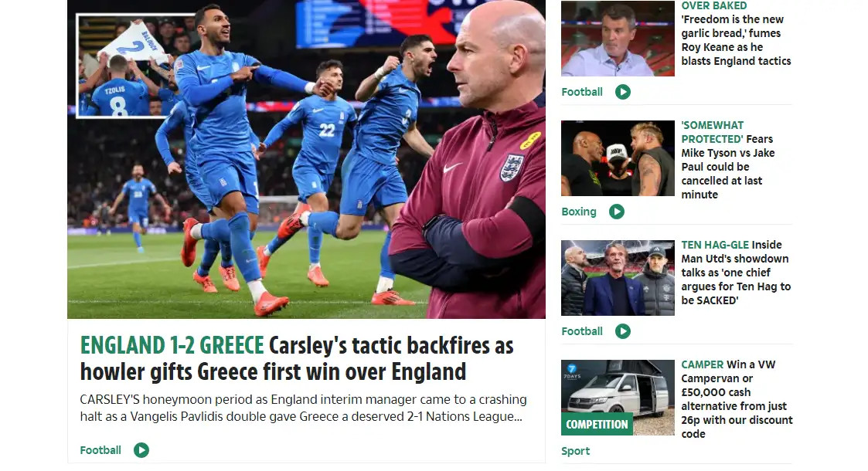The height and width of the screenshot is (471, 868).
Task: Open the Man Utd chiefs thumbnail
Action: tap(618, 277)
